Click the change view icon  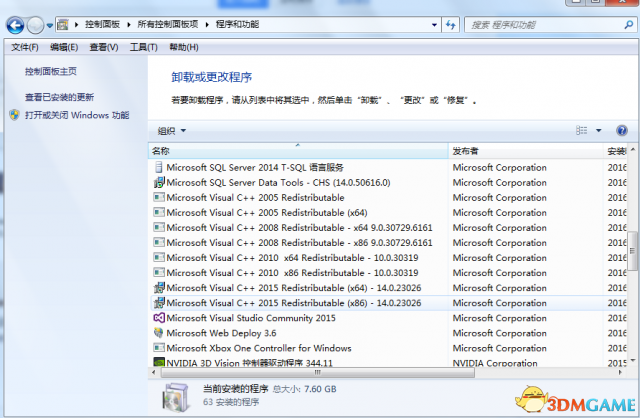[582, 131]
